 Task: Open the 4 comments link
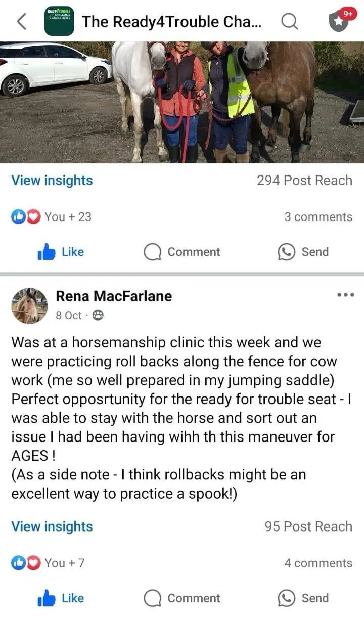[x=318, y=563]
